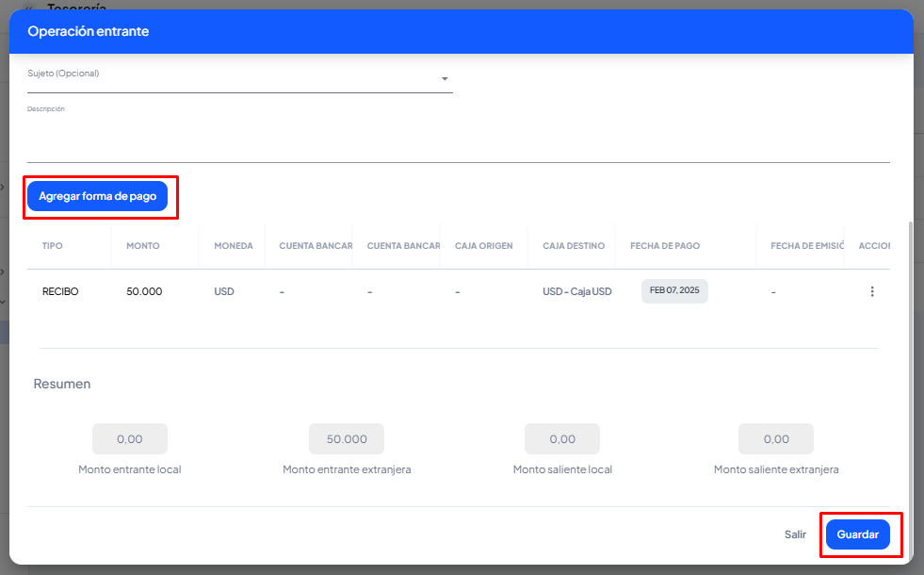The image size is (924, 575).
Task: Click the FECHA DE EMISIÓN column header
Action: (805, 246)
